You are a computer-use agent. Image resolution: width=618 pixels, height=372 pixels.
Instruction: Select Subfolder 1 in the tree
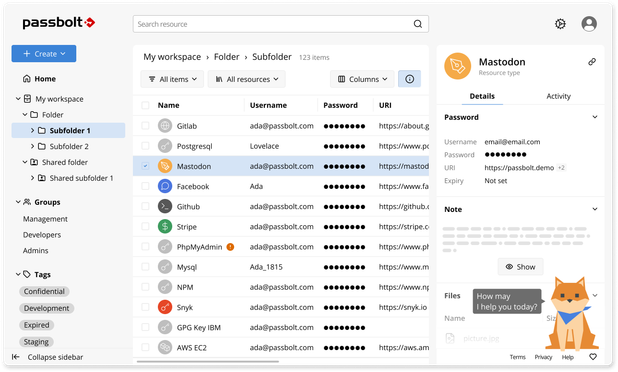[x=68, y=130]
